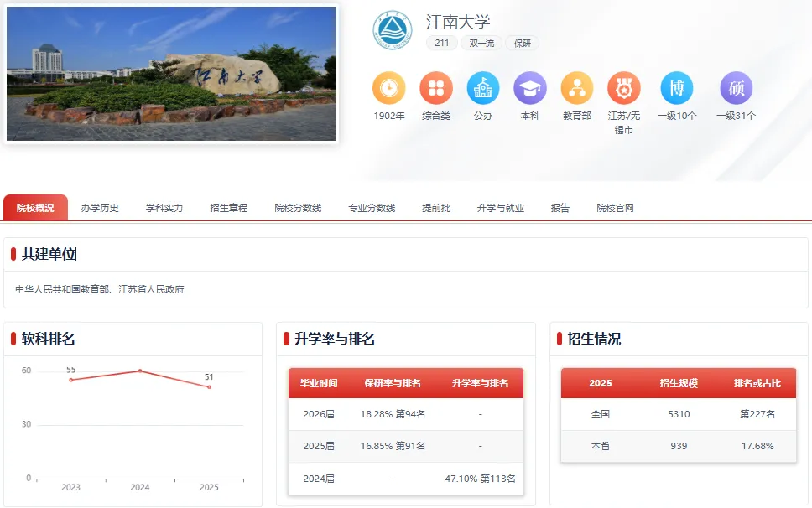Click the 招生情况 section heading

(x=594, y=339)
